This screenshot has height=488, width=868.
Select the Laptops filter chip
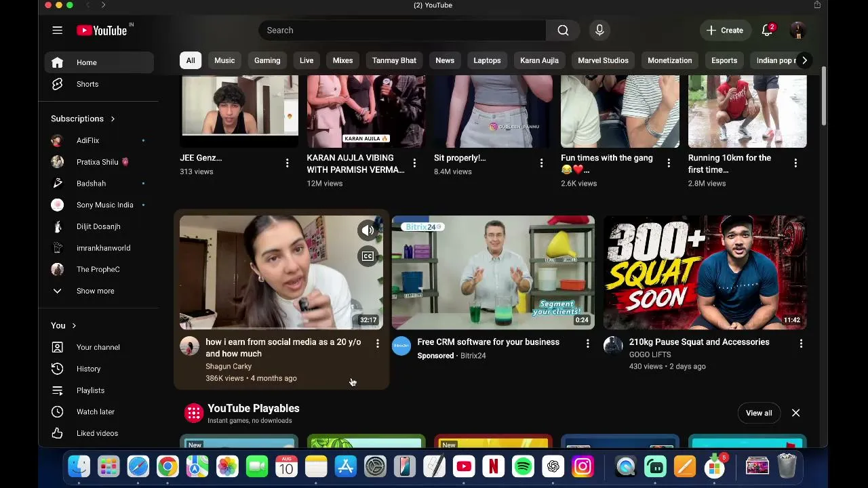pos(487,60)
